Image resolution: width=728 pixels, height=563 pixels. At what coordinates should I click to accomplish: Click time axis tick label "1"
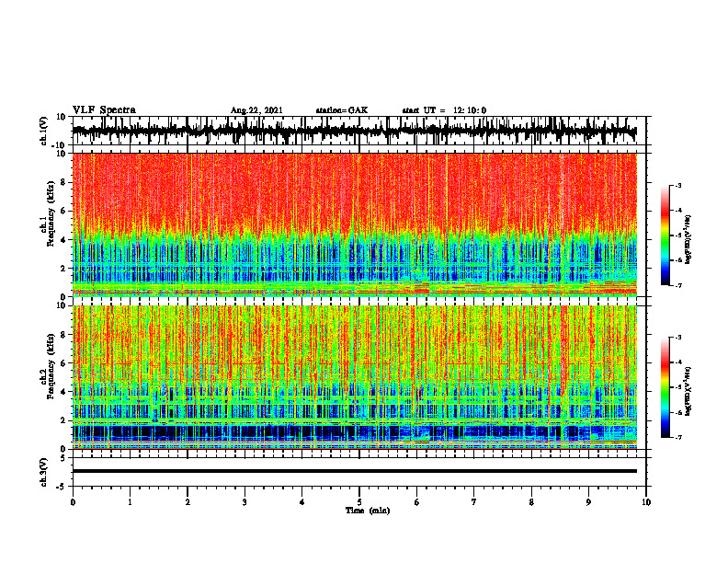point(130,502)
